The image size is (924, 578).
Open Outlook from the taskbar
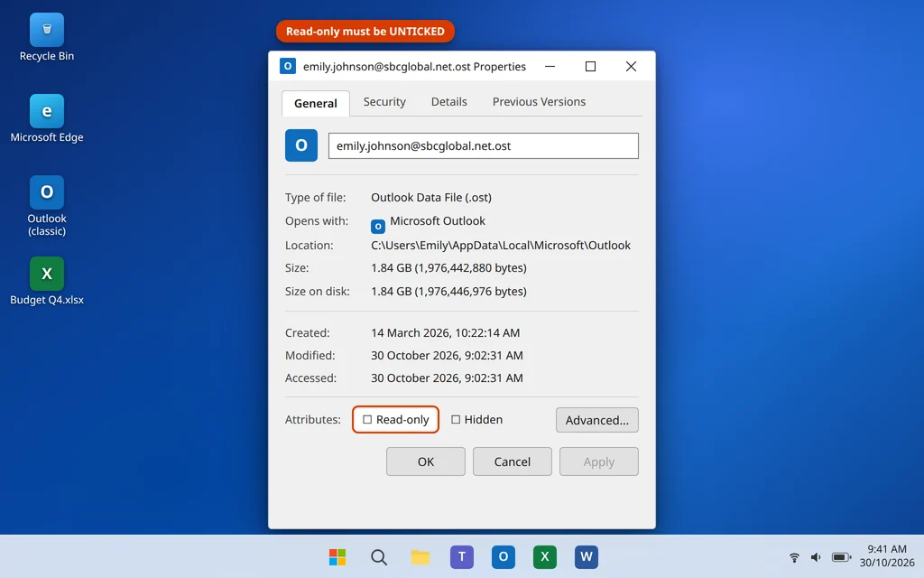coord(504,556)
